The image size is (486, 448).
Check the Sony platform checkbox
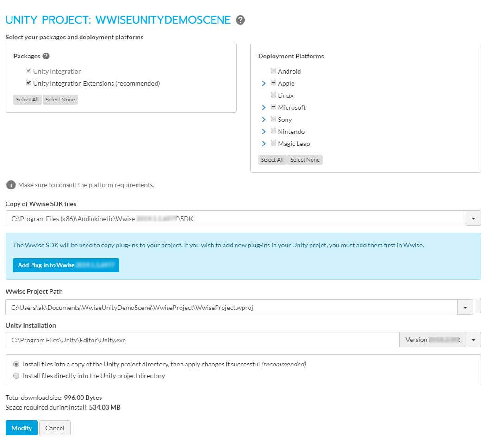pyautogui.click(x=274, y=119)
